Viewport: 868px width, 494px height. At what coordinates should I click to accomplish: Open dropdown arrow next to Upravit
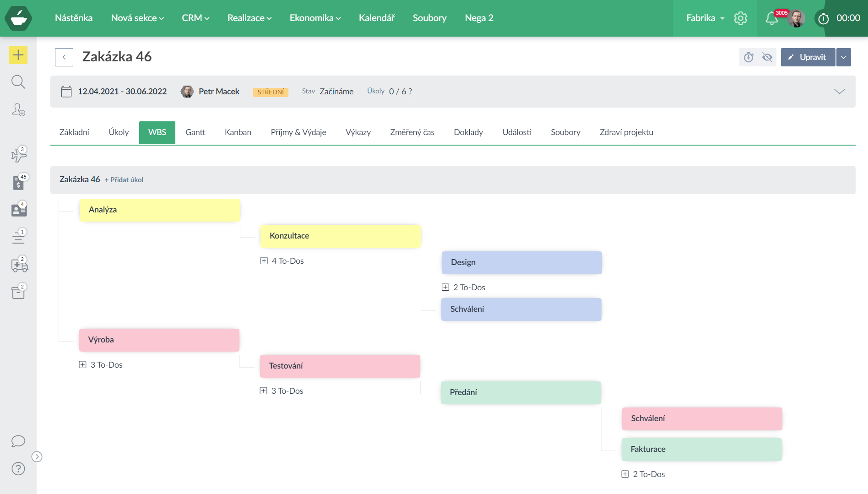pos(843,57)
